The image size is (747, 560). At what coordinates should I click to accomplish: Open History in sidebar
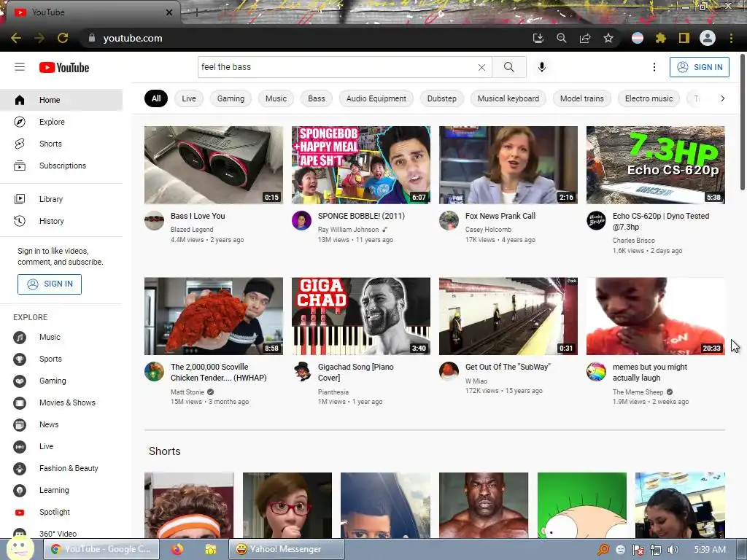click(61, 221)
